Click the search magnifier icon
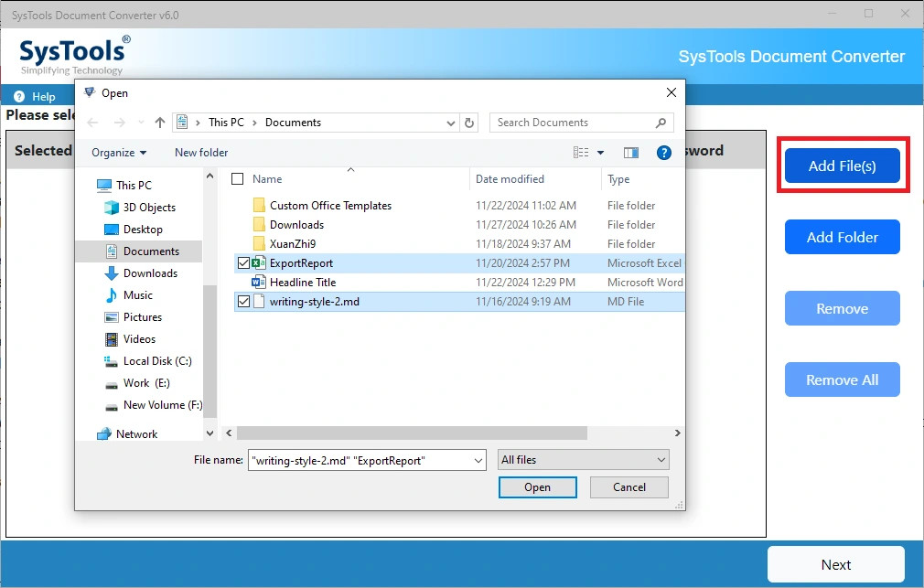The image size is (924, 588). [x=661, y=123]
